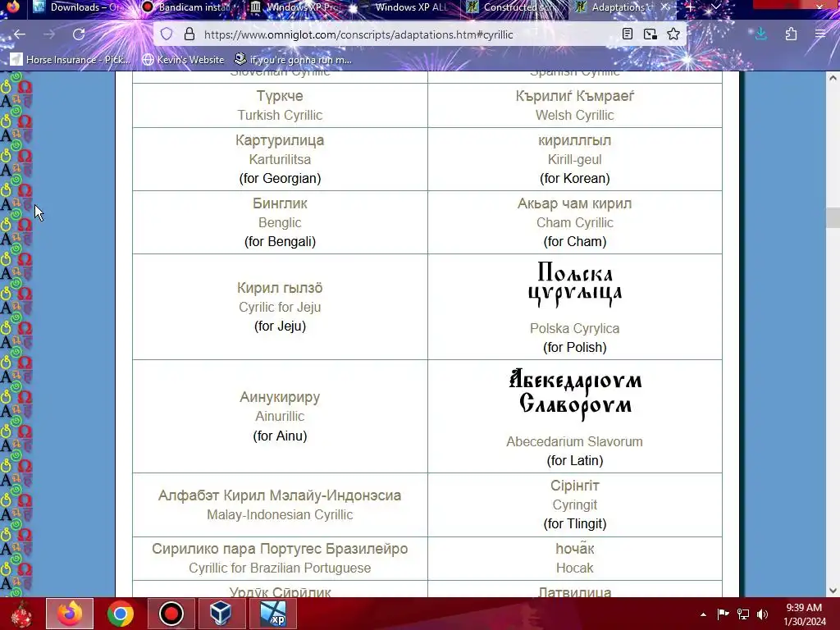Open VirtualBox from taskbar
840x630 pixels.
(x=221, y=614)
